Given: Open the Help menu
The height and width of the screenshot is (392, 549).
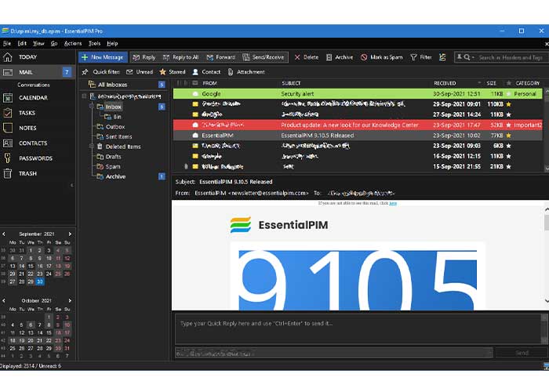Looking at the screenshot, I should pyautogui.click(x=112, y=43).
